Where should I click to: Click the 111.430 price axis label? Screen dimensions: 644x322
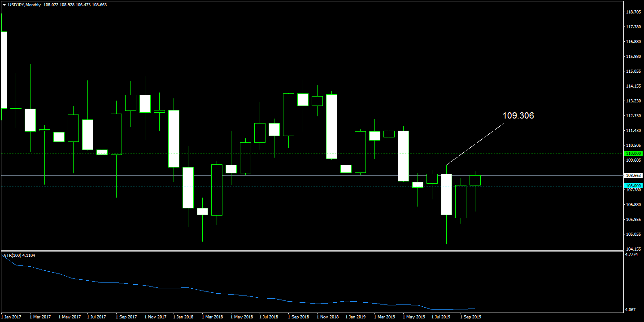633,131
